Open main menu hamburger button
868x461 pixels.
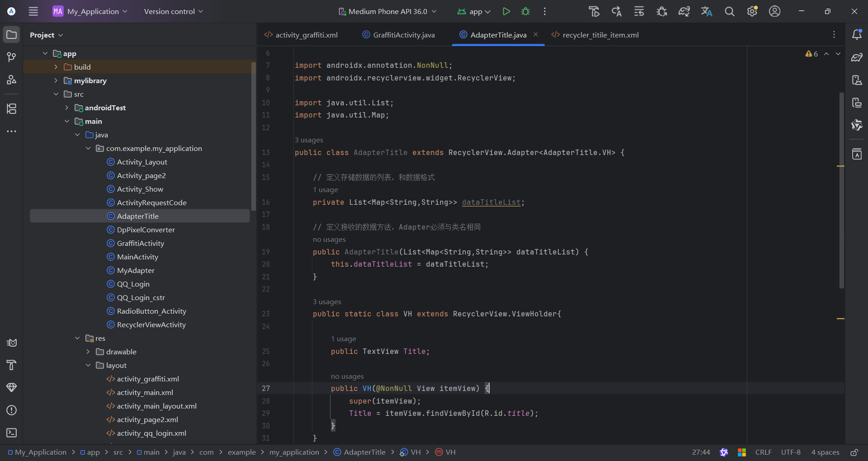point(33,11)
